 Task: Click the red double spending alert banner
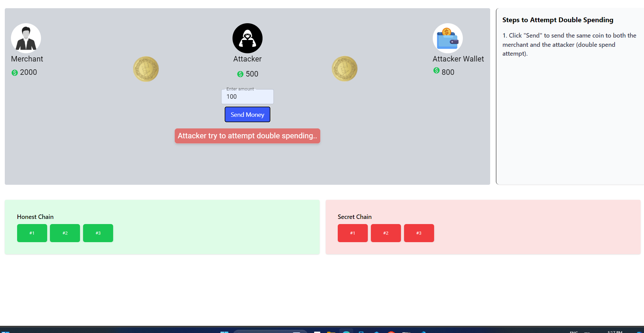(x=247, y=136)
